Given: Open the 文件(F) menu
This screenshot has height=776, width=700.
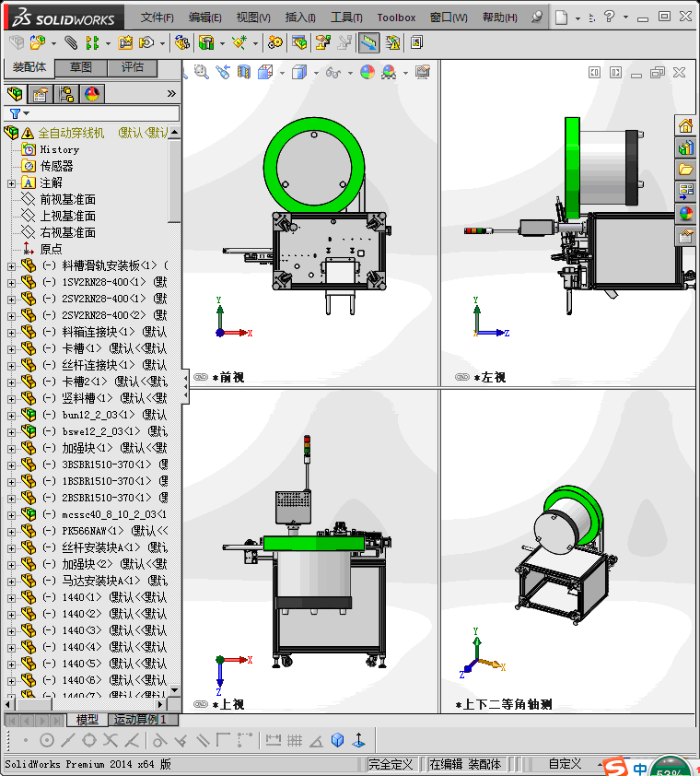Looking at the screenshot, I should (x=157, y=18).
